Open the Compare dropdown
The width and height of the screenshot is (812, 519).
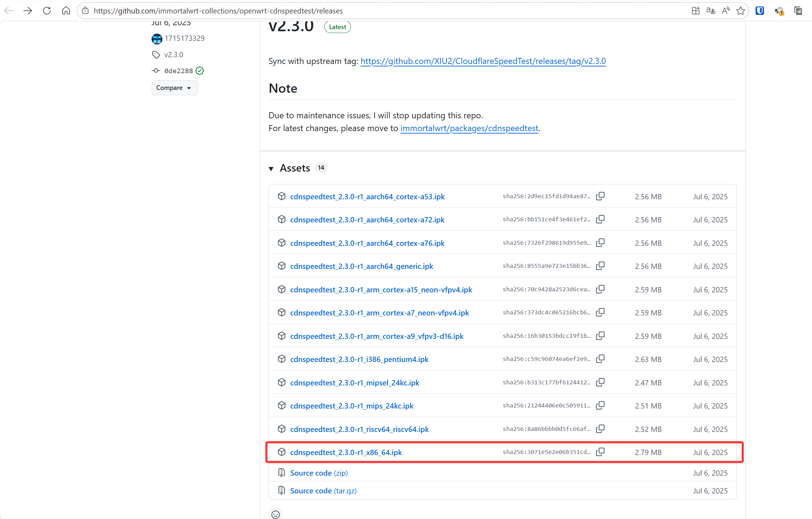[x=174, y=88]
